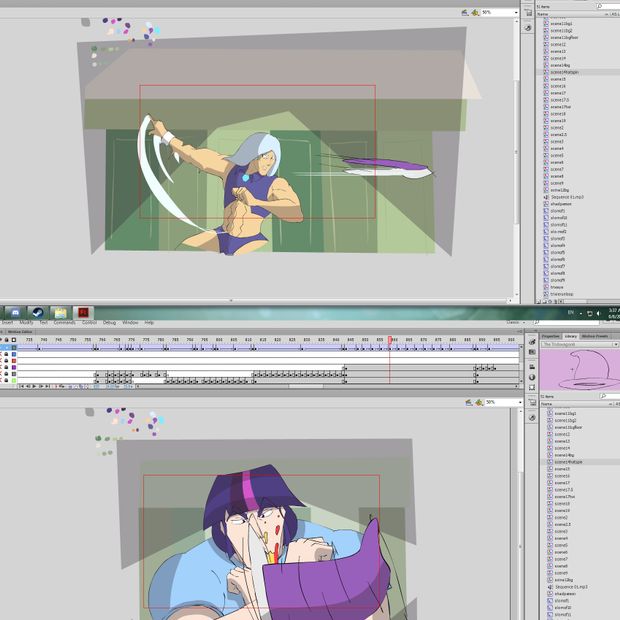The width and height of the screenshot is (620, 620).
Task: Open Discord from the taskbar
Action: click(15, 313)
